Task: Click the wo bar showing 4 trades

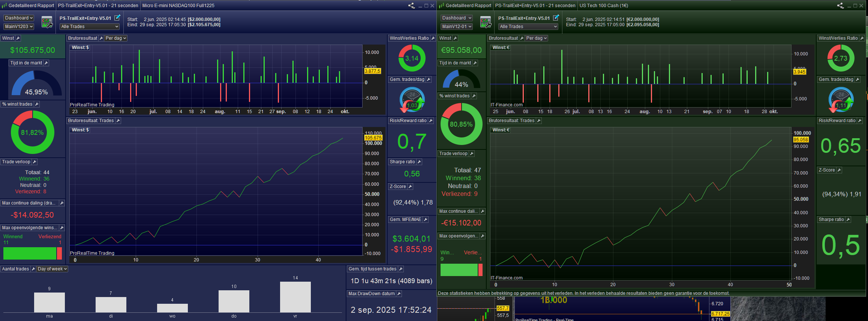Action: click(172, 308)
